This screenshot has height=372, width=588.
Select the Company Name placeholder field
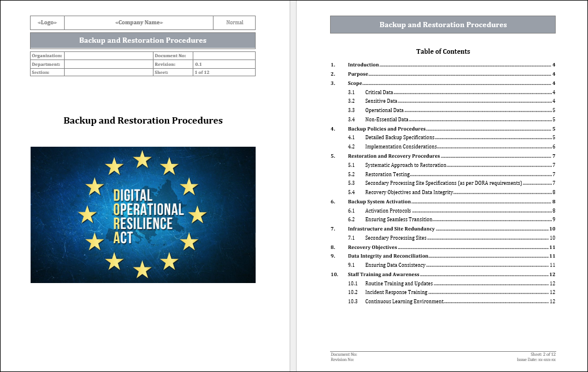(x=139, y=23)
